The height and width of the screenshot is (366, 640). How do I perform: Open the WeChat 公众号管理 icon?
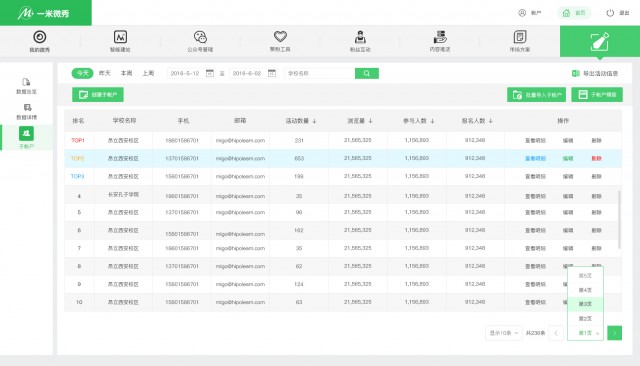point(200,37)
